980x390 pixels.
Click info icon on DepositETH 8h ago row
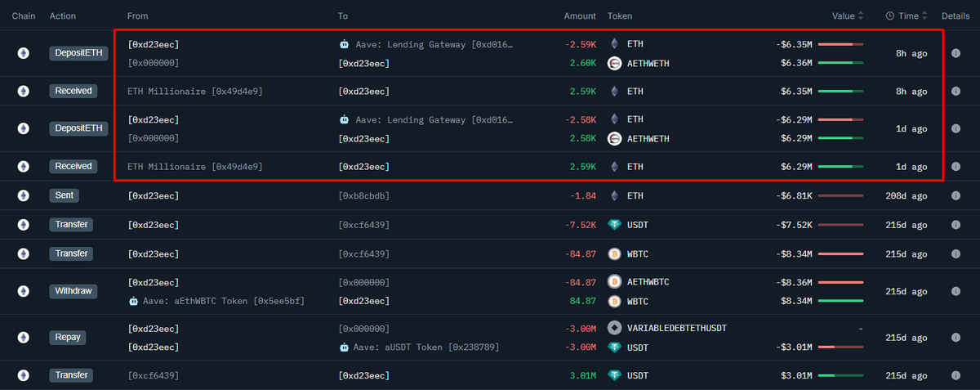point(955,53)
